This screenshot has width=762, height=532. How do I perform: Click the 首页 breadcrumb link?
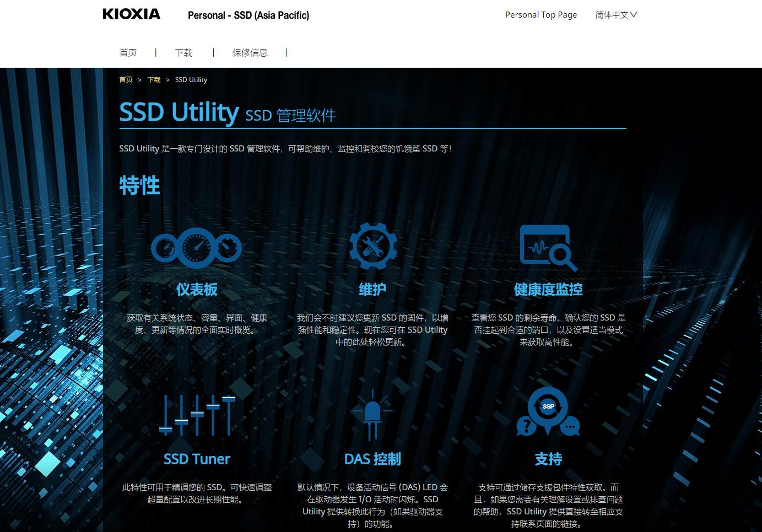pyautogui.click(x=126, y=80)
